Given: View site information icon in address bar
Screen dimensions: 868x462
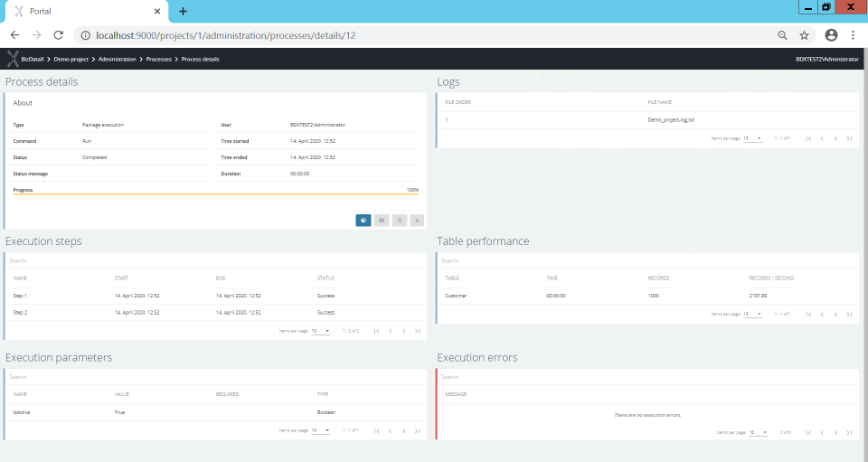Looking at the screenshot, I should coord(85,35).
